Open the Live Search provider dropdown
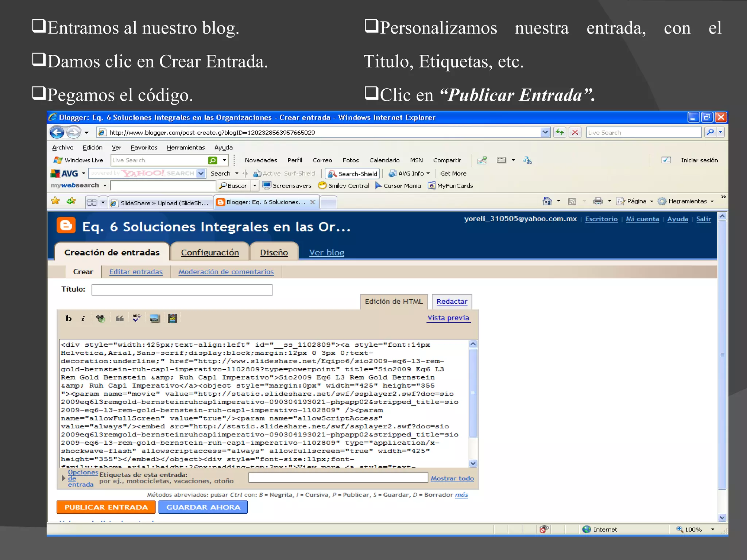Image resolution: width=747 pixels, height=560 pixels. tap(720, 132)
